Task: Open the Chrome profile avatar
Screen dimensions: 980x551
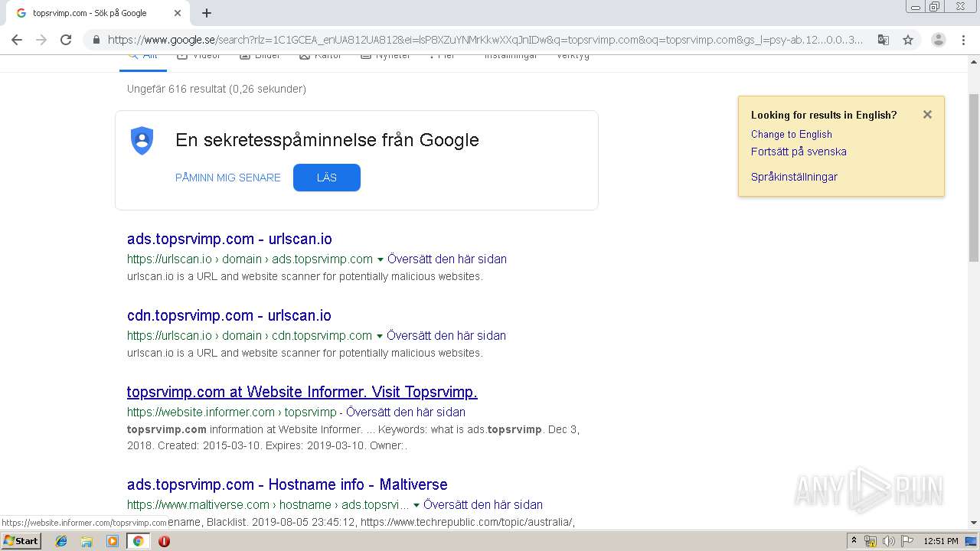Action: point(938,40)
